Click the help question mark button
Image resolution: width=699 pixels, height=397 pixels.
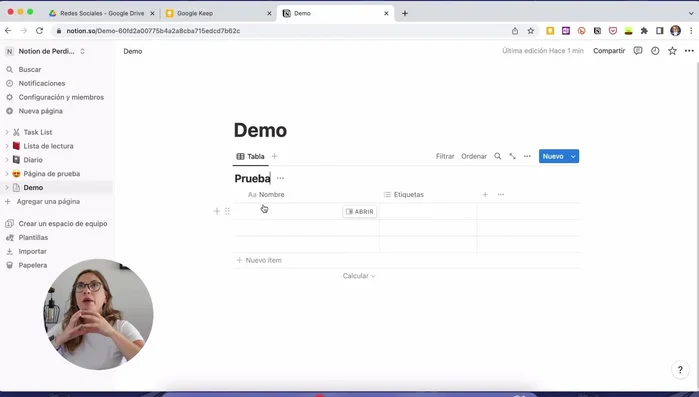[680, 370]
